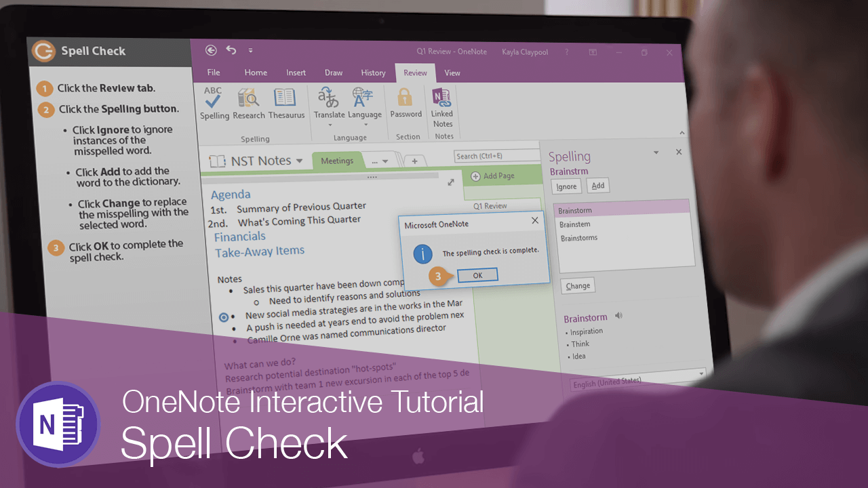Image resolution: width=868 pixels, height=488 pixels.
Task: Open the hidden sections overflow tab
Action: (x=380, y=161)
